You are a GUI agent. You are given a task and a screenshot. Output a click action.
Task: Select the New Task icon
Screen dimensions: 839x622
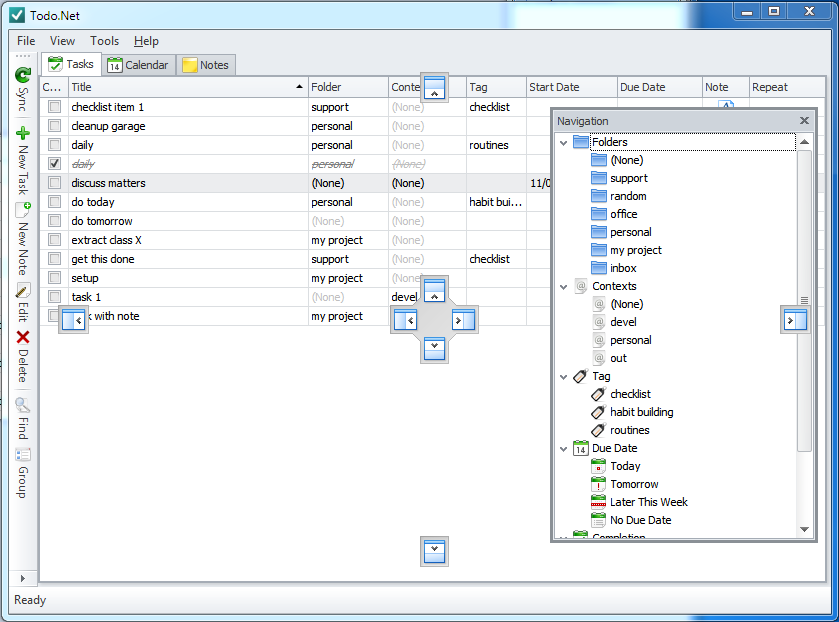(x=22, y=131)
